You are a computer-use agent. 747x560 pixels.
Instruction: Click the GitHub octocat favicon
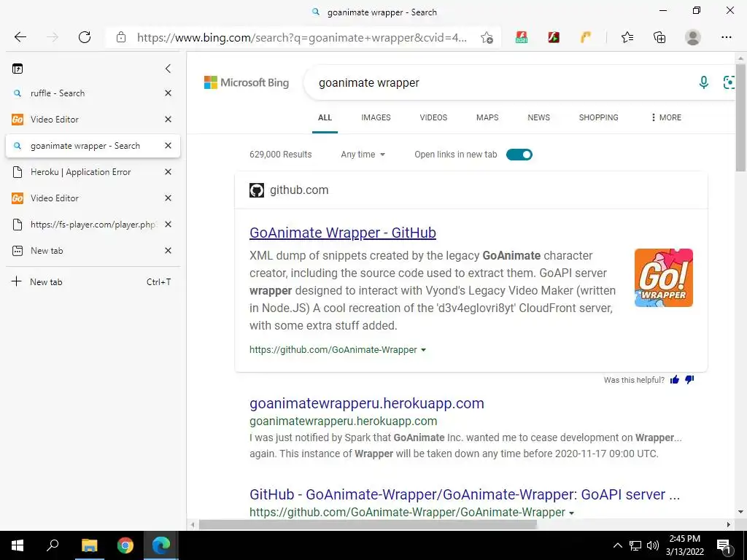pyautogui.click(x=257, y=190)
